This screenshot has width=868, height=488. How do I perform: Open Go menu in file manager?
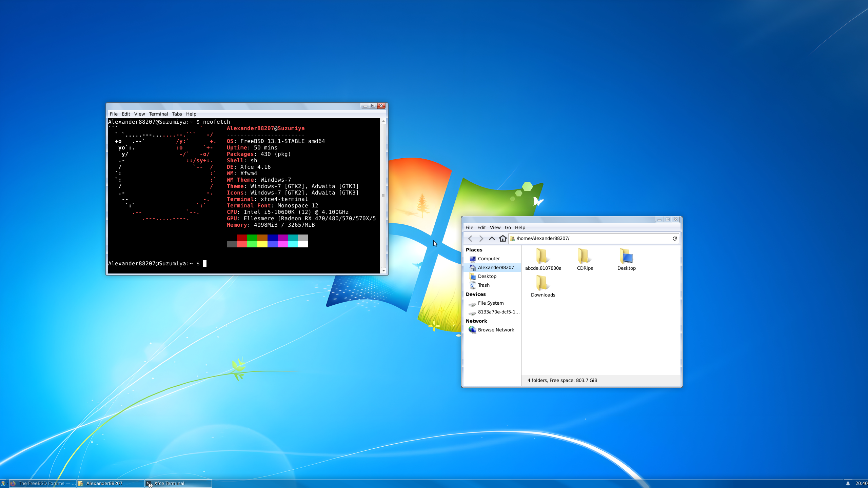pyautogui.click(x=508, y=228)
